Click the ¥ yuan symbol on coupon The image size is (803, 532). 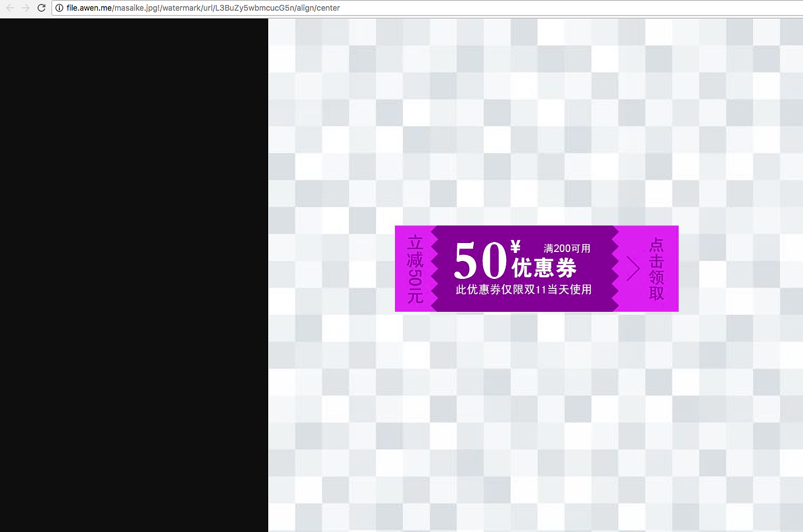516,246
